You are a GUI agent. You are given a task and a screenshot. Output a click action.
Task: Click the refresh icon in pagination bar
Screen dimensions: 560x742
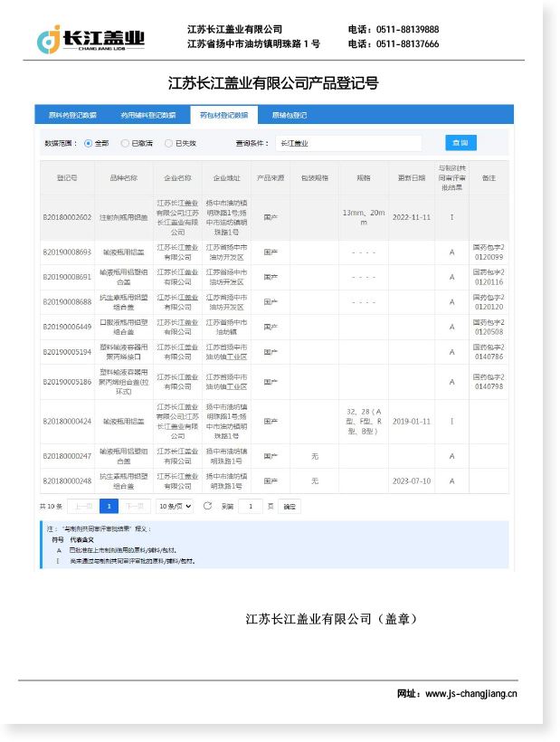pos(207,506)
